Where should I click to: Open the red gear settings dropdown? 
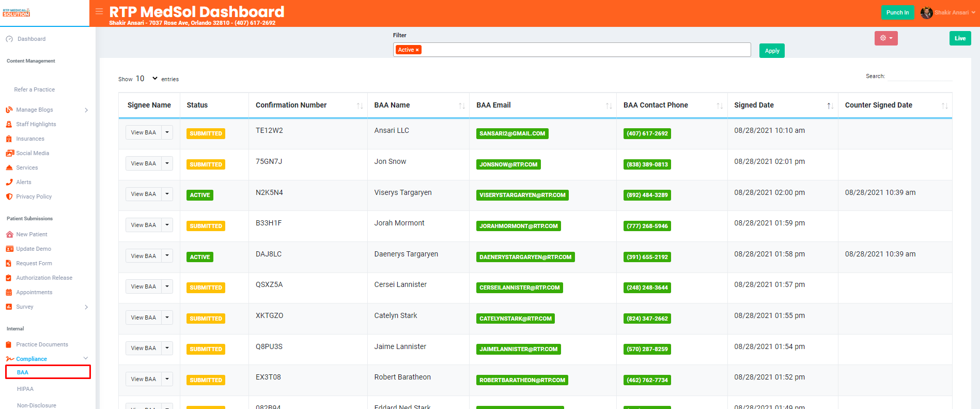886,38
